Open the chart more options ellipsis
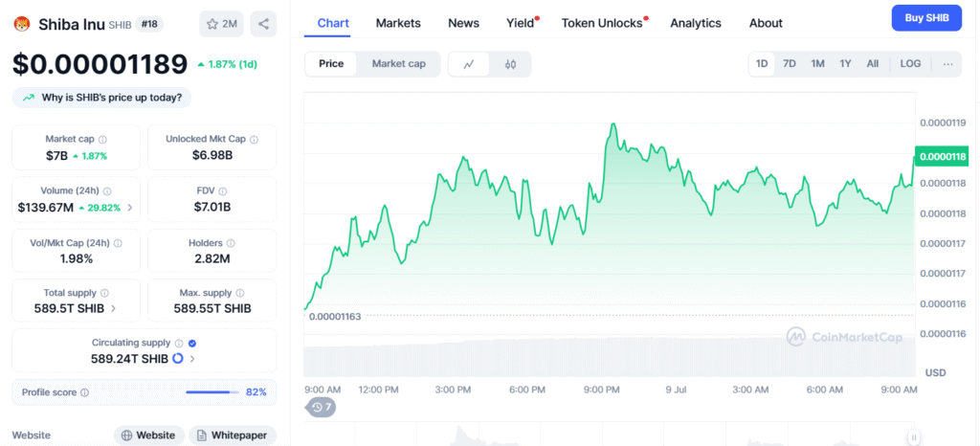Viewport: 980px width, 446px height. pos(948,64)
